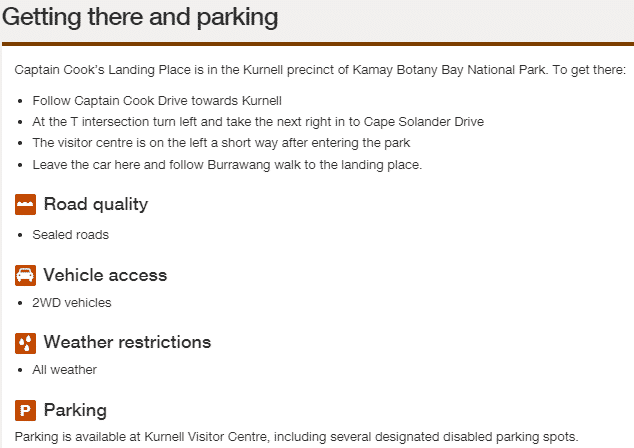
Task: Click the All weather list item
Action: coord(64,370)
